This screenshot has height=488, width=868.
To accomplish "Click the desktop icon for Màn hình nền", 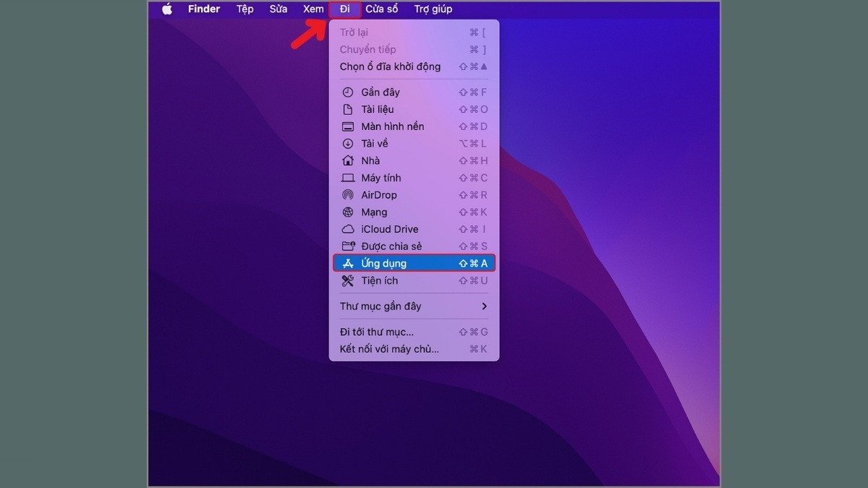I will (x=347, y=126).
